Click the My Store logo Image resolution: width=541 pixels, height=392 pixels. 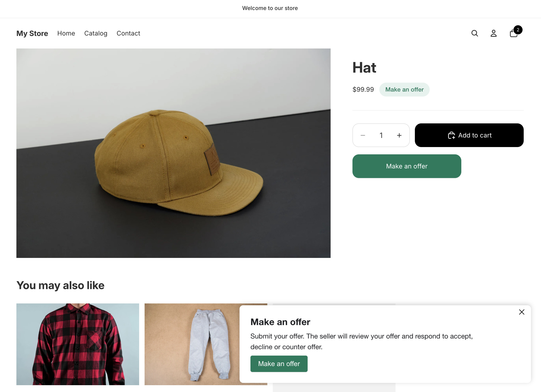coord(32,33)
